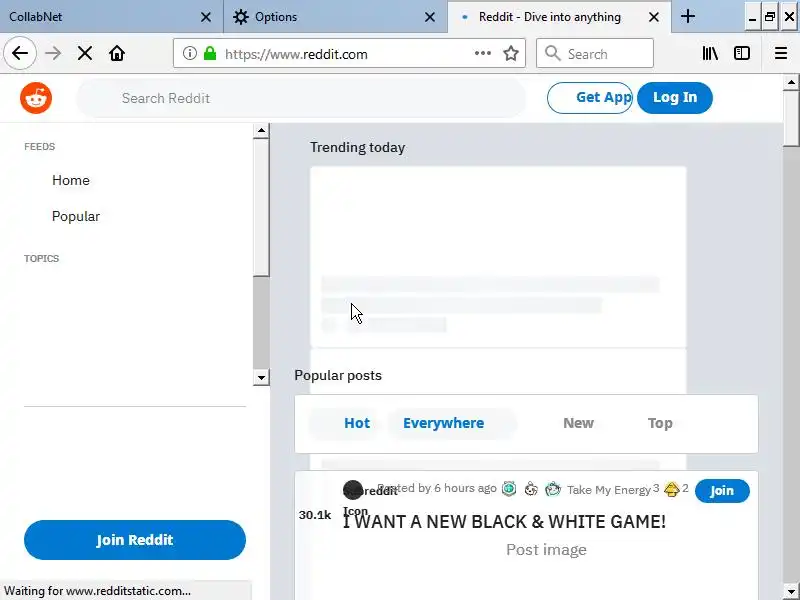The width and height of the screenshot is (800, 600).
Task: Bookmark this page with the star icon
Action: tap(511, 53)
